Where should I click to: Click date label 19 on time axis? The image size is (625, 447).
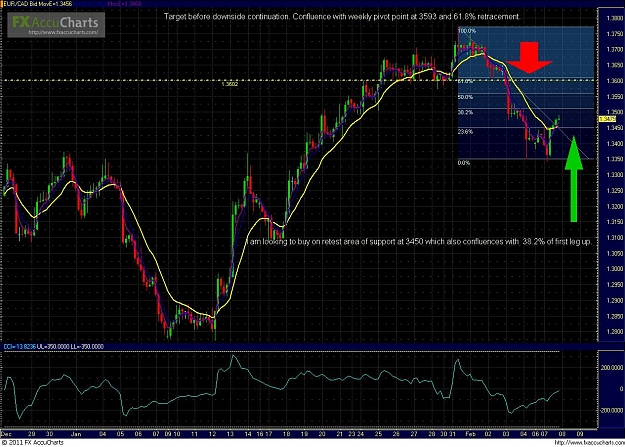click(x=304, y=434)
